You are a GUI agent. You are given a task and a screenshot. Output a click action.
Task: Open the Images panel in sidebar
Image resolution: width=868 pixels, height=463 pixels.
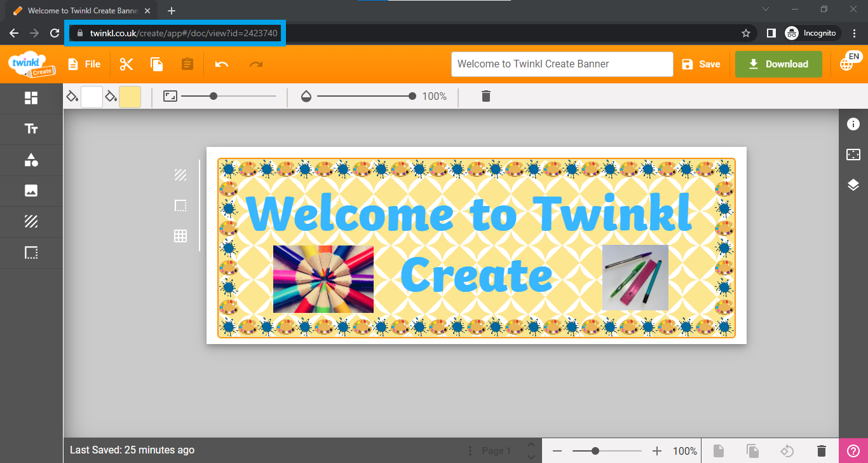coord(31,191)
